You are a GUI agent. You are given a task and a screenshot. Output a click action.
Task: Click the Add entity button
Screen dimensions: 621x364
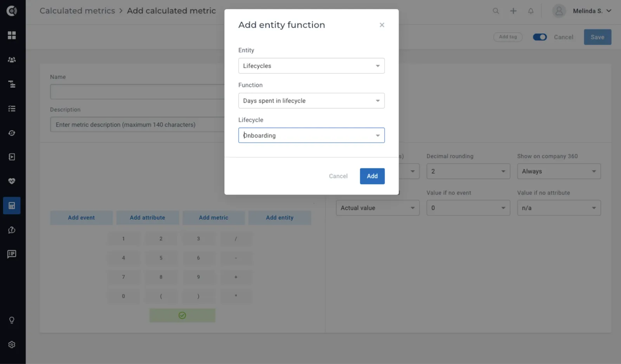pos(280,218)
